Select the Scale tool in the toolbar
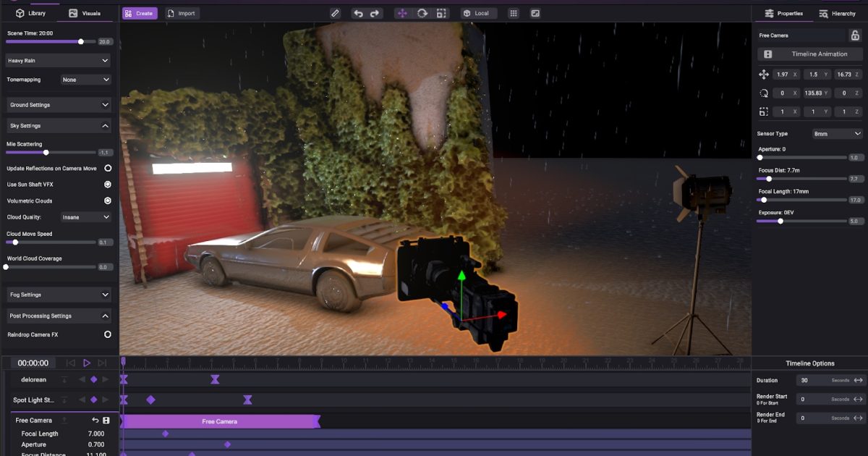This screenshot has height=456, width=868. (x=442, y=12)
